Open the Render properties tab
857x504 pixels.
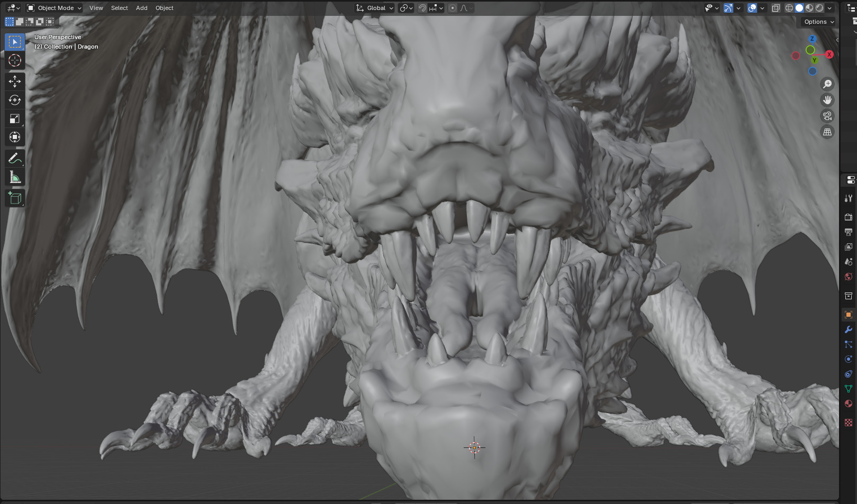pyautogui.click(x=849, y=217)
